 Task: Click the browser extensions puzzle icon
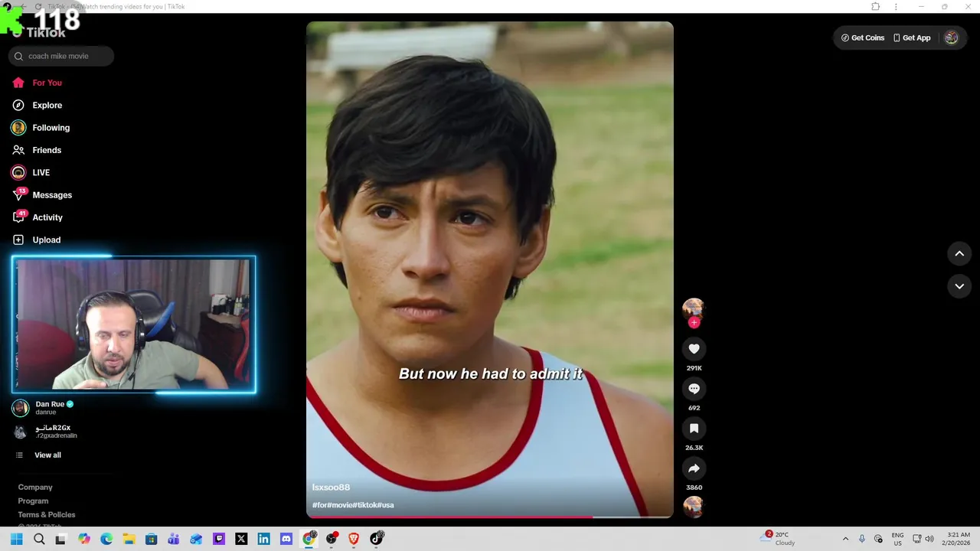click(875, 7)
